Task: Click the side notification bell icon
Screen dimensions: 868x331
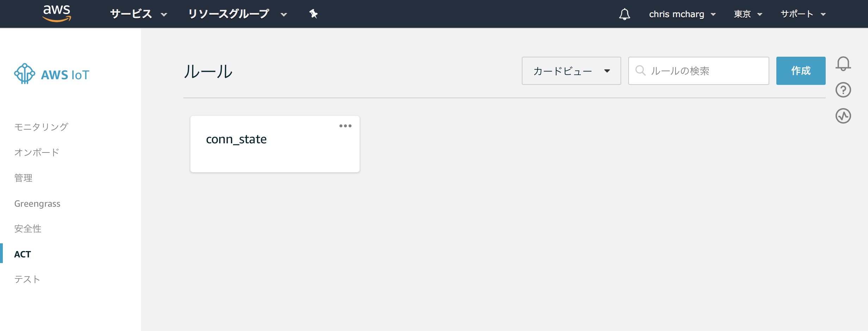Action: (x=843, y=64)
